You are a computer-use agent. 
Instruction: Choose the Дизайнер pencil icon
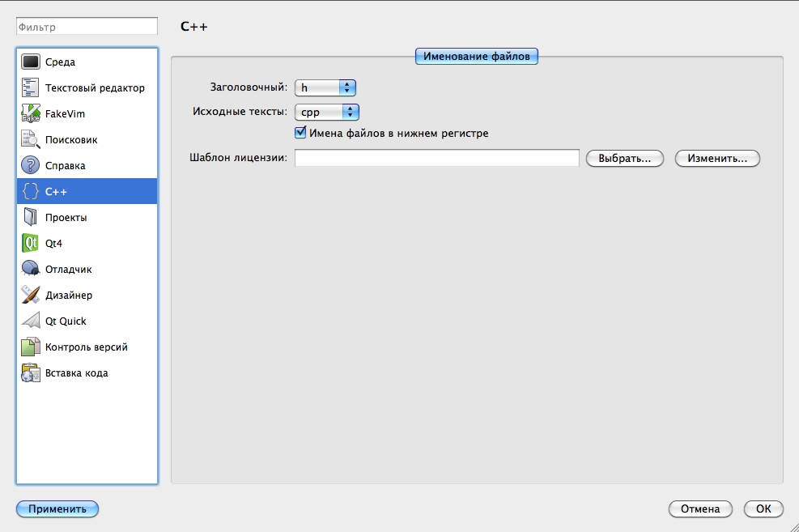coord(31,295)
